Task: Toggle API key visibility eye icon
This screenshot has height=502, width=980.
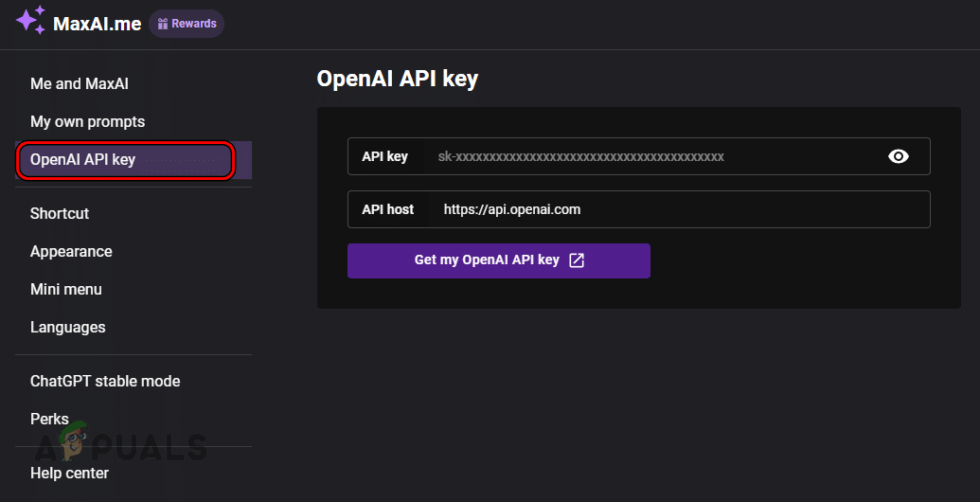Action: point(899,156)
